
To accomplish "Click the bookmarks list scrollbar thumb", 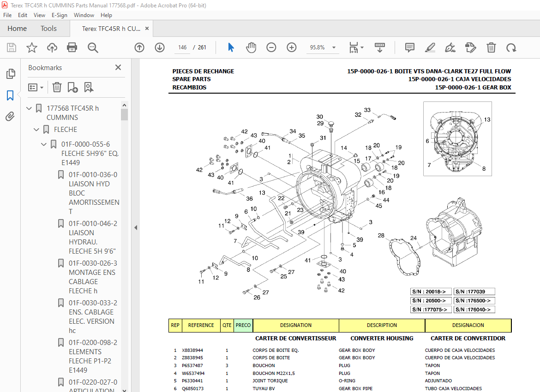I will pos(124,114).
